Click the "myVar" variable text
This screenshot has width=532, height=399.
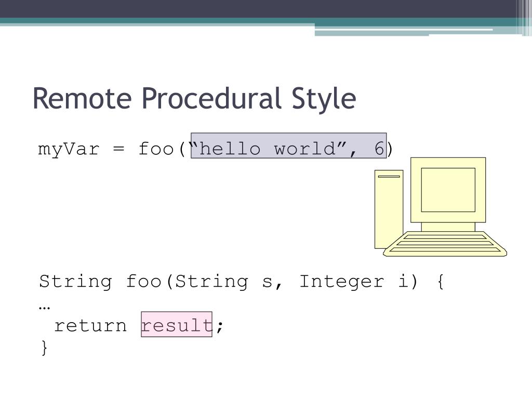coord(69,149)
